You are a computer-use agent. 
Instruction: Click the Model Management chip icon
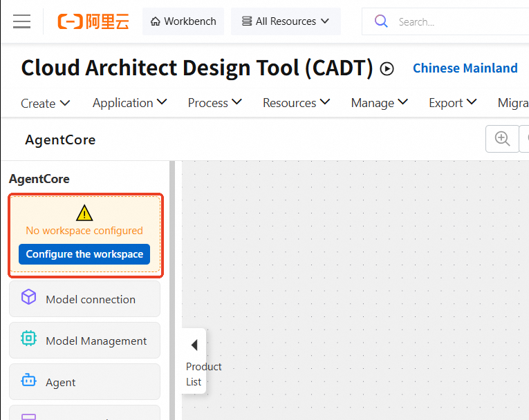28,338
